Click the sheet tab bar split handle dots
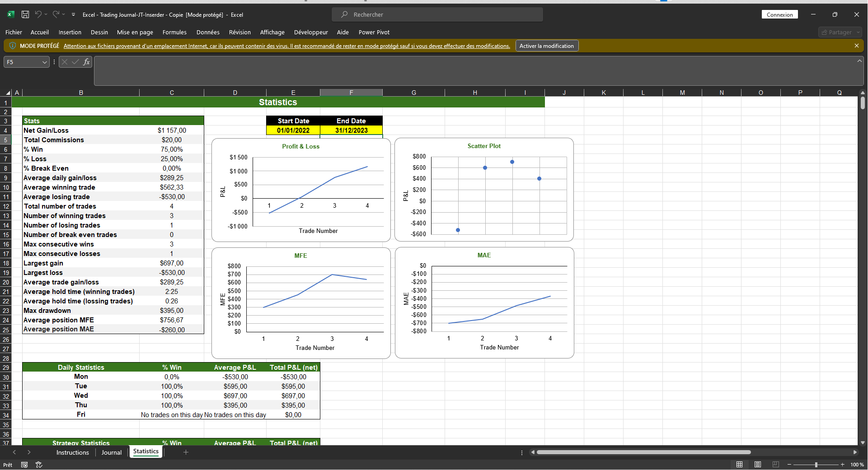The width and height of the screenshot is (868, 470). pyautogui.click(x=522, y=452)
